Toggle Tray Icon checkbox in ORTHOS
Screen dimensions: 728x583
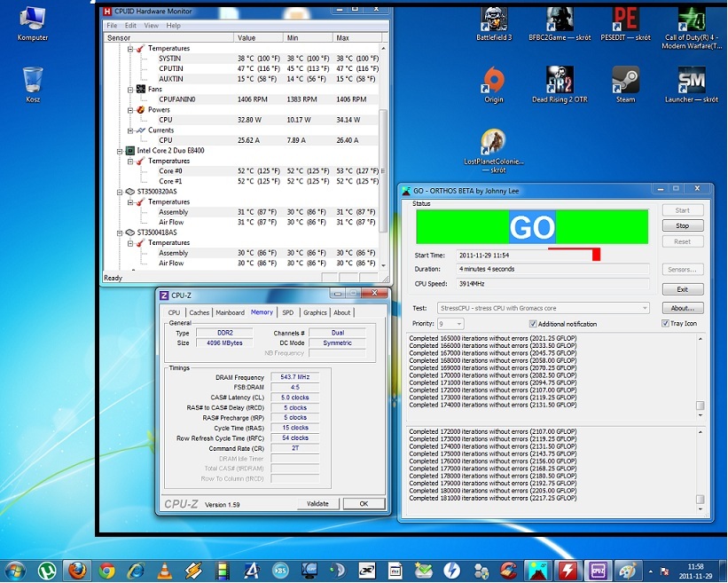point(665,323)
